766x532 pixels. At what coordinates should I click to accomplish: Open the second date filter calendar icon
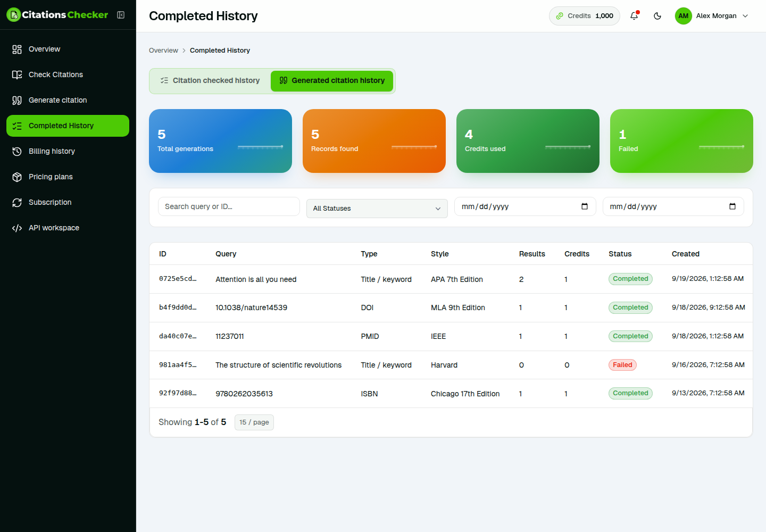pos(732,206)
